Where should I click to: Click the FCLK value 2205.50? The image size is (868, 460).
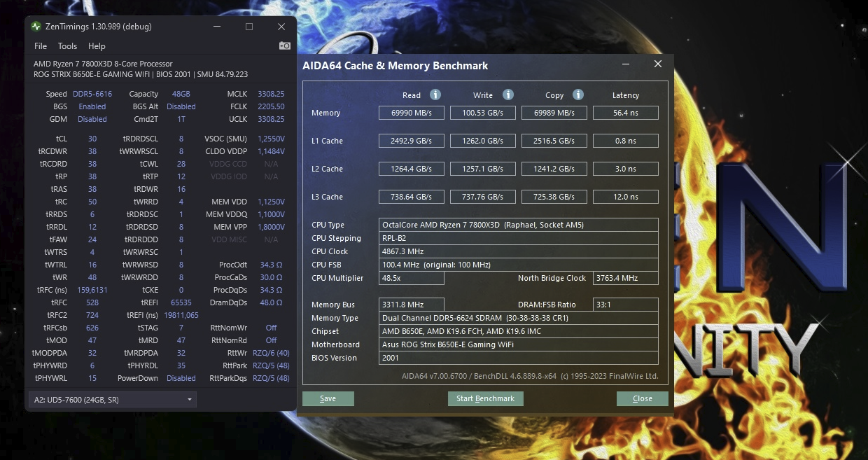click(271, 106)
